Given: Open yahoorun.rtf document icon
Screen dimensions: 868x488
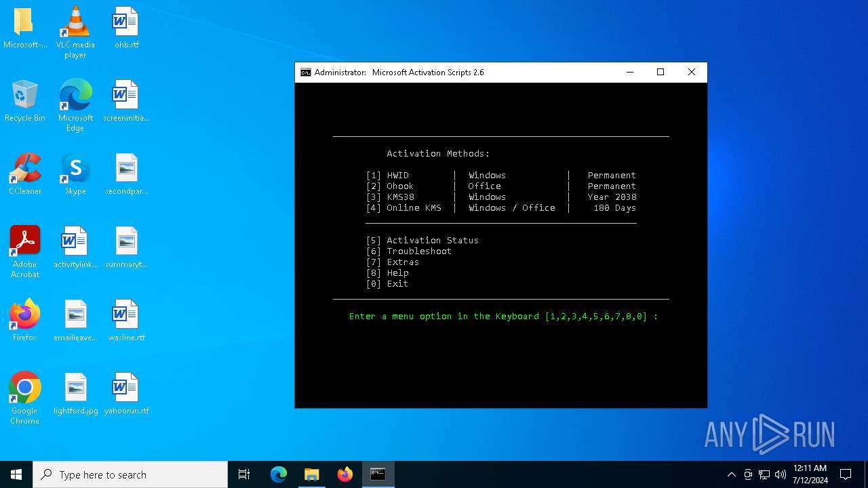Looking at the screenshot, I should pos(126,394).
